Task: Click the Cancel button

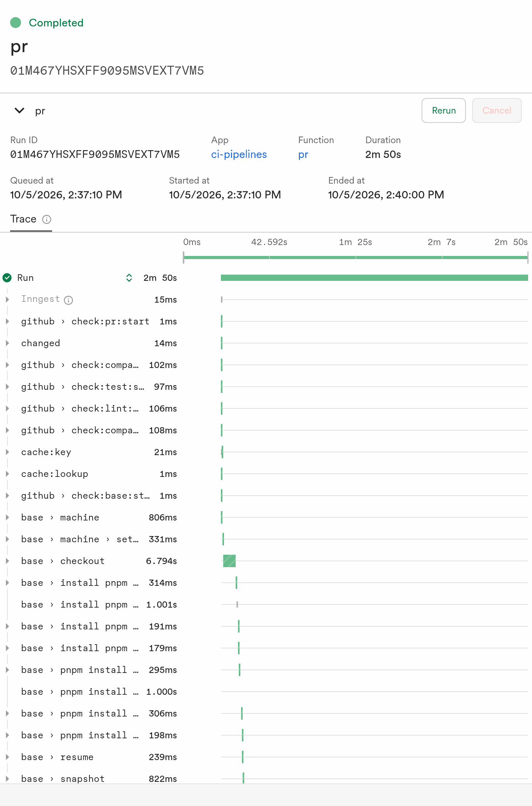Action: (x=497, y=110)
